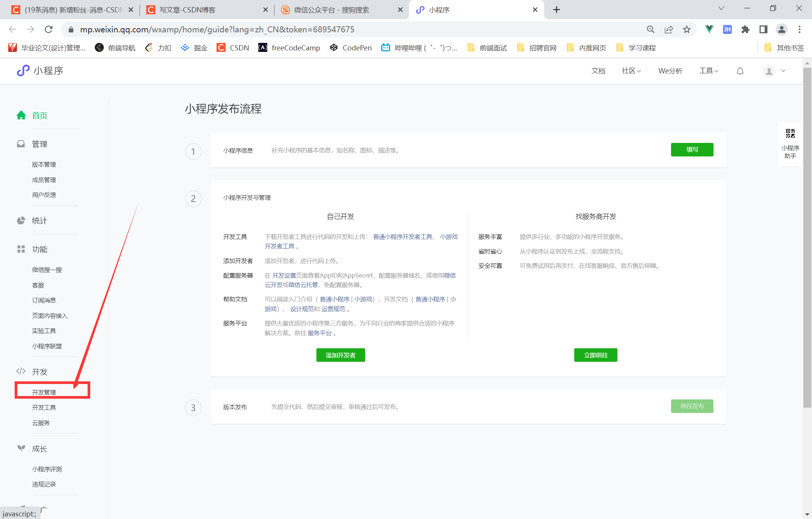The height and width of the screenshot is (519, 812).
Task: Click the zoom magnifier icon in address bar
Action: (x=650, y=29)
